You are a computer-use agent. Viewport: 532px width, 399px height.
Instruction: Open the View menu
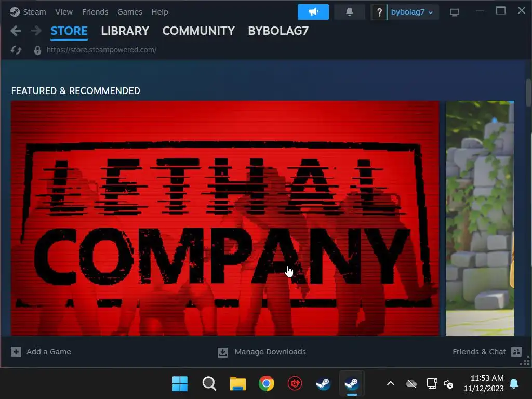click(64, 12)
